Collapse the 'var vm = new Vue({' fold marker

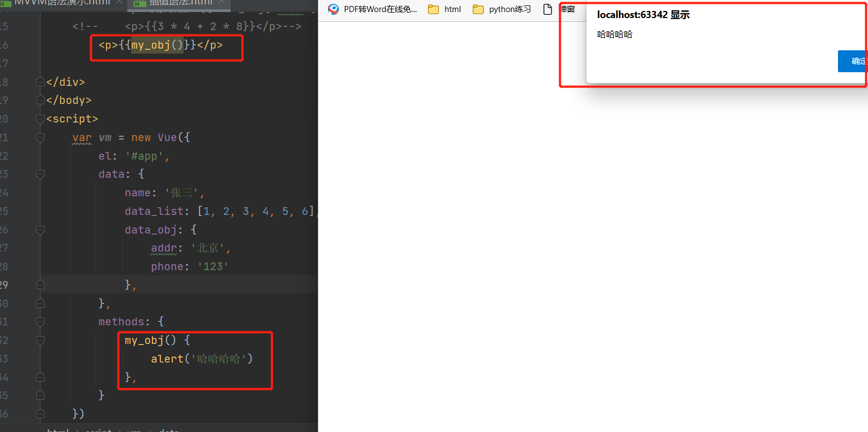tap(40, 137)
